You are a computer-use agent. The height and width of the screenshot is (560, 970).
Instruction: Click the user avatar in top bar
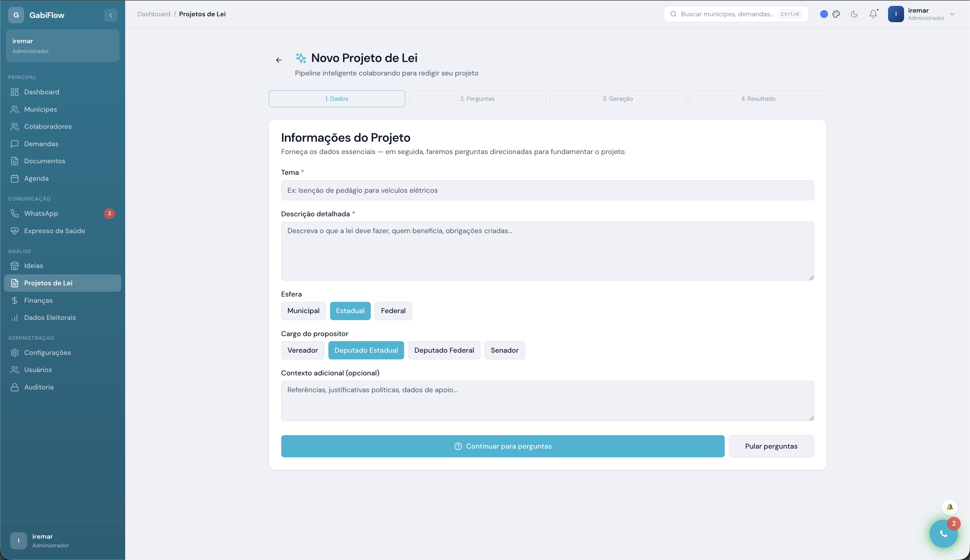tap(896, 14)
